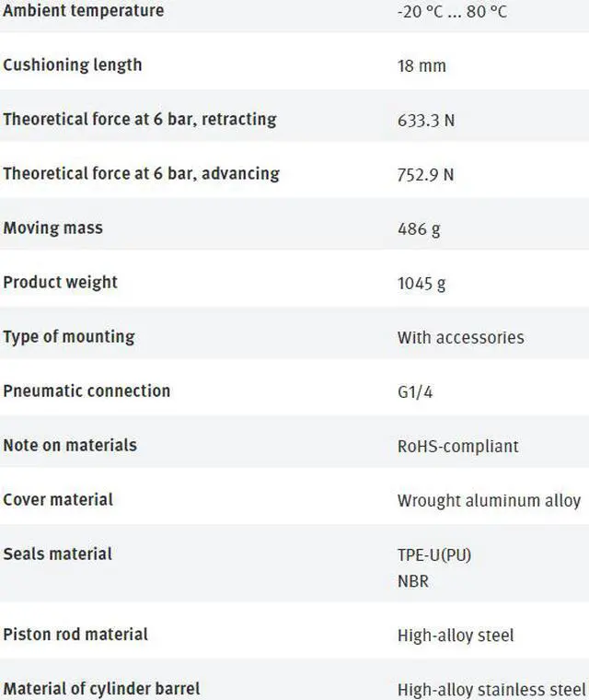Select the "752.9 N" force value
This screenshot has height=700, width=589.
(425, 175)
